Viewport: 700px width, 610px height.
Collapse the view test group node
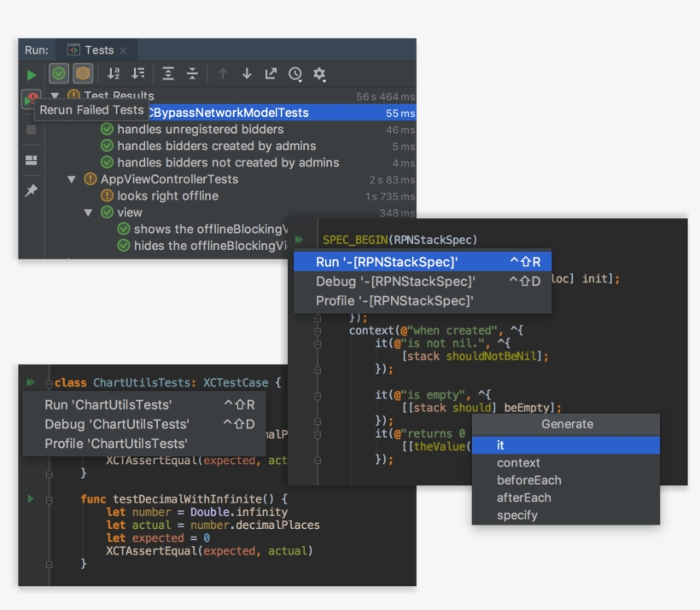(87, 213)
